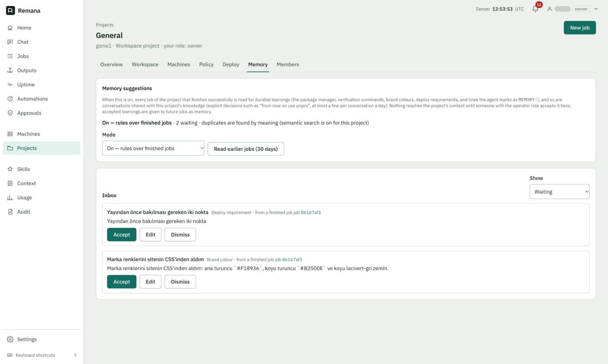Switch to the Policy tab
Viewport: 608px width, 364px height.
[206, 64]
